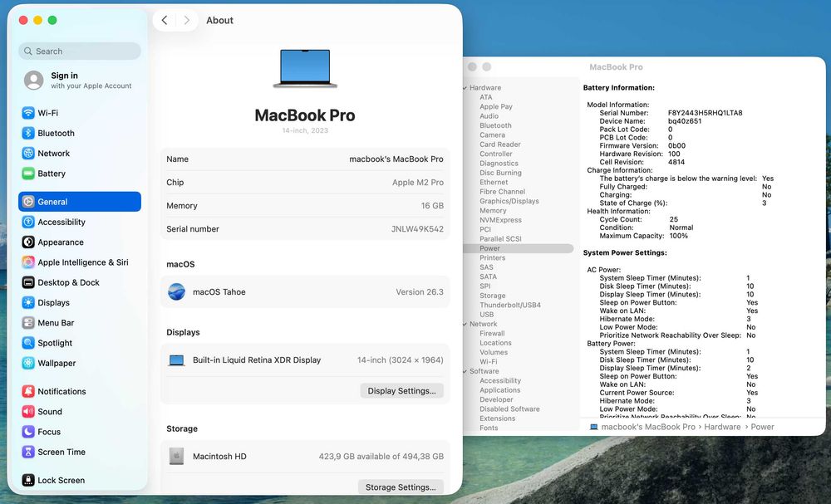This screenshot has height=504, width=831.
Task: Click the MacBook Pro laptop image
Action: pos(305,68)
